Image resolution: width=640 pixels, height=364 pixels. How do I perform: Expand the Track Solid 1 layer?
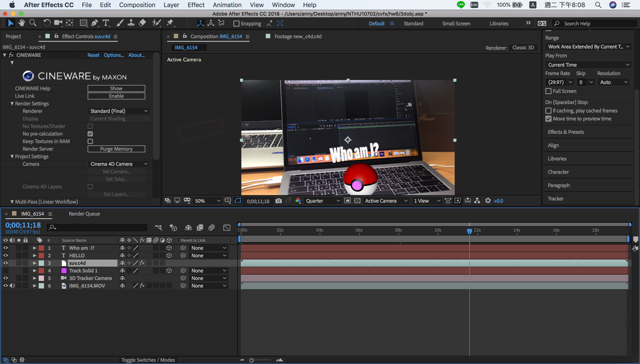click(35, 270)
